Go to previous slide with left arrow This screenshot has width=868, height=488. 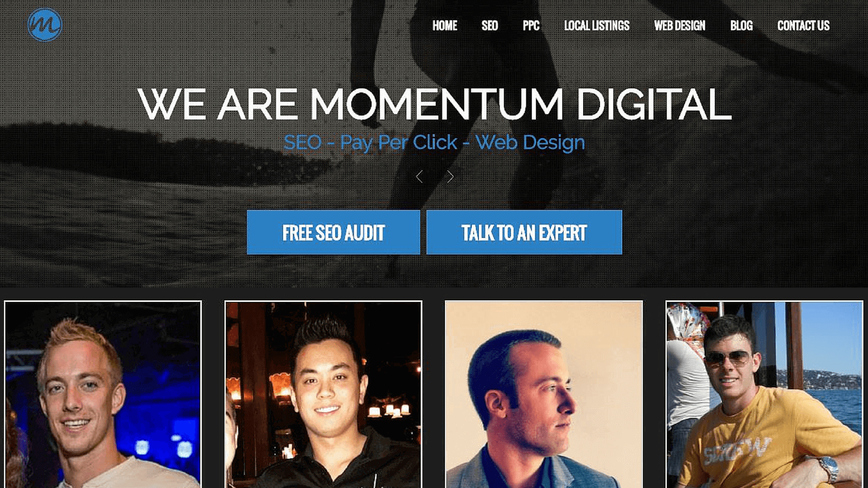point(419,177)
